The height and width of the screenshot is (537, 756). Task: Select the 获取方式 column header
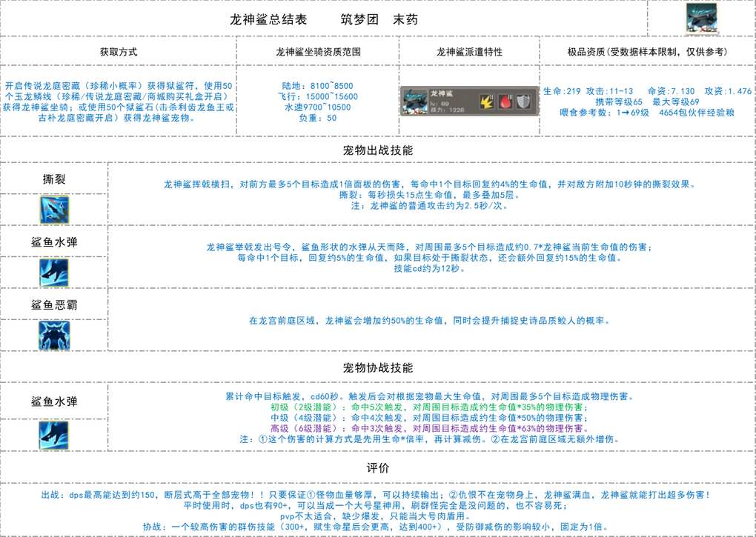(x=119, y=52)
